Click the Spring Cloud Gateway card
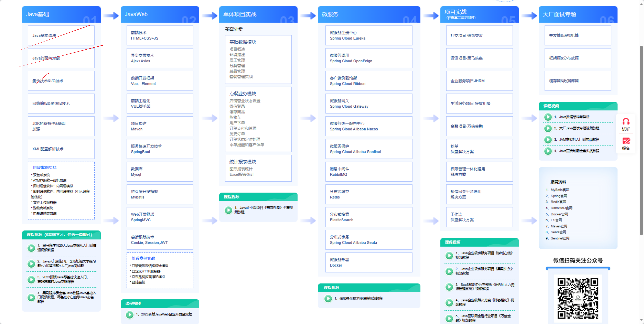Screen dimensions: 644x324 369,104
